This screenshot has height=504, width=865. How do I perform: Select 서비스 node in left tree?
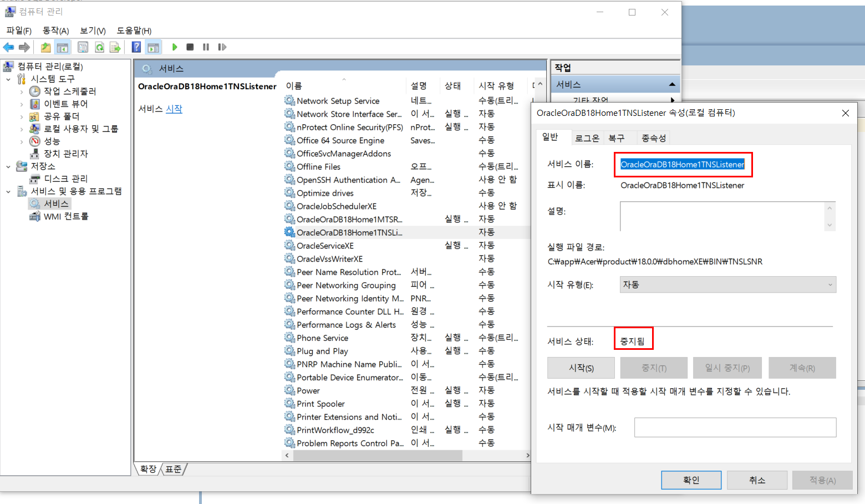(56, 203)
